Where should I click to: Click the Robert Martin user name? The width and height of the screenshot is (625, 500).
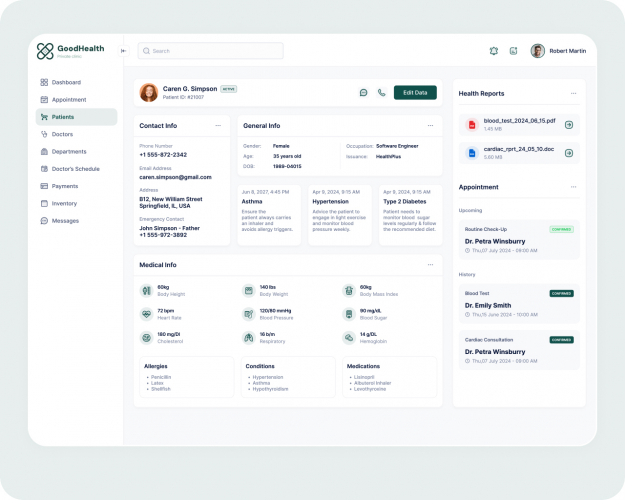click(x=568, y=51)
